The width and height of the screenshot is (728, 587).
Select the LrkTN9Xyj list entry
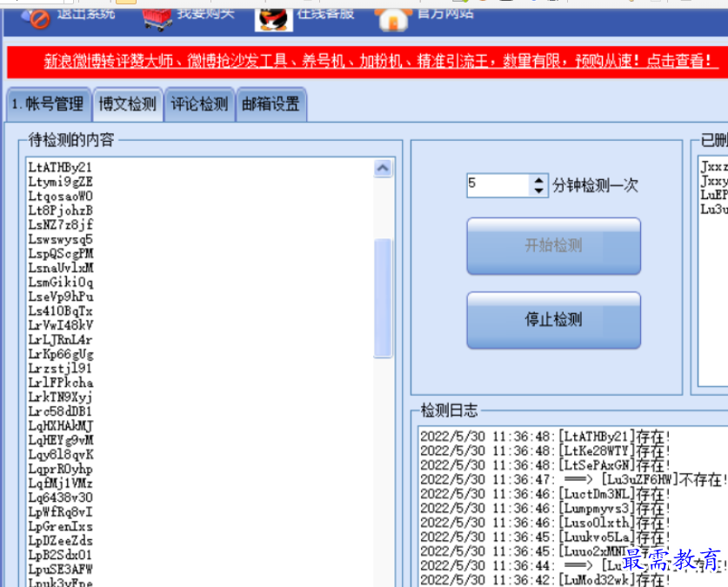(x=60, y=397)
